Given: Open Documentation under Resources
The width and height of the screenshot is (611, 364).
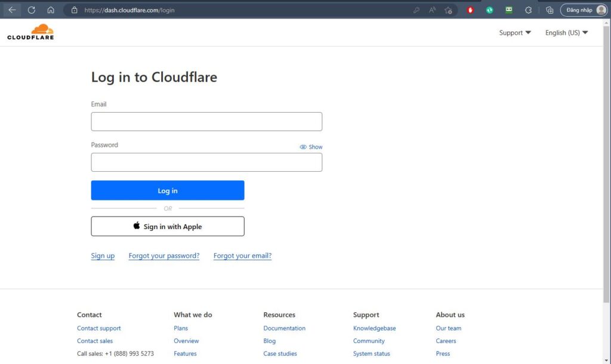Looking at the screenshot, I should click(x=284, y=328).
